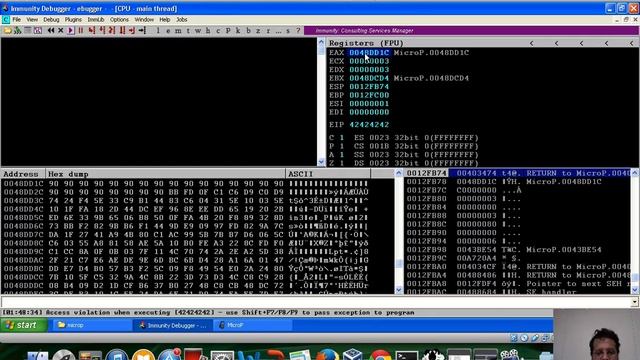Screen dimensions: 640x360
Task: Click the Trace into icon
Action: (111, 31)
